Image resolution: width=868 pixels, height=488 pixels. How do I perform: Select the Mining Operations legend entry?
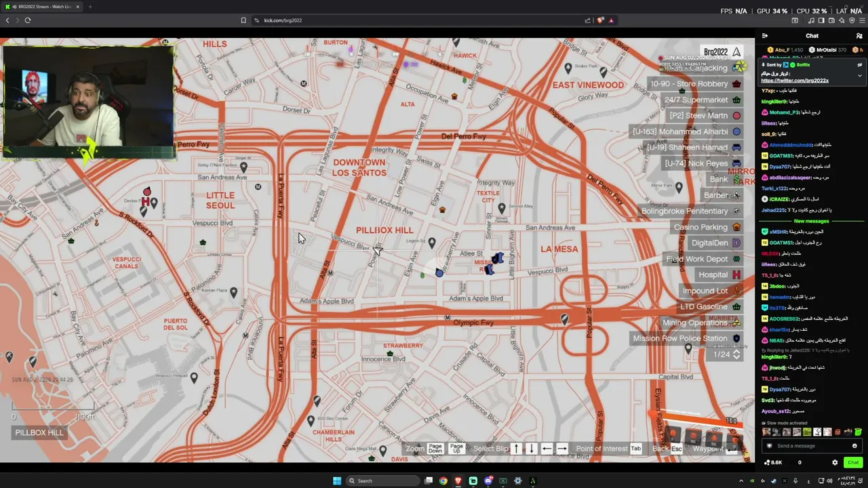point(702,323)
